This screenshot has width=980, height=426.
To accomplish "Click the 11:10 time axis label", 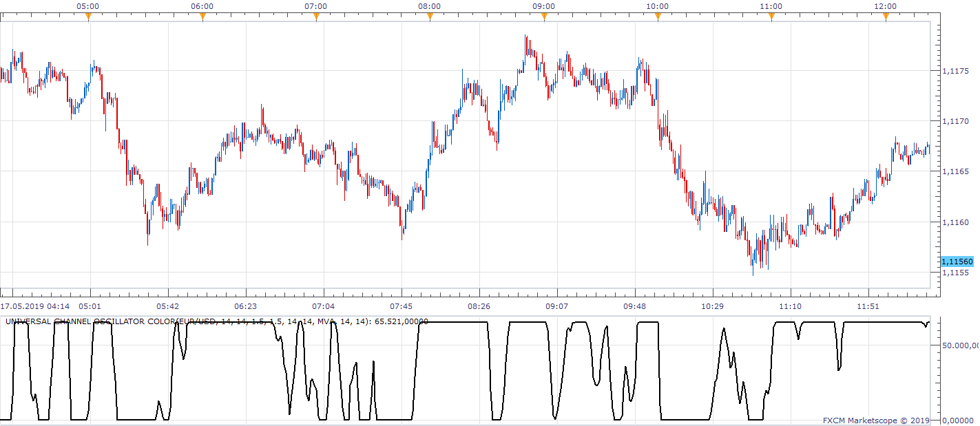I will pyautogui.click(x=791, y=306).
